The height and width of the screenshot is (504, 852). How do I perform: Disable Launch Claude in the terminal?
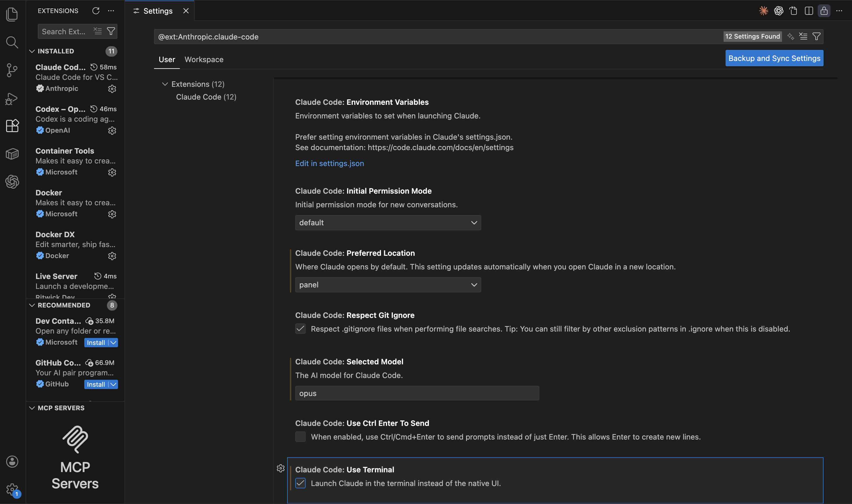(x=300, y=483)
